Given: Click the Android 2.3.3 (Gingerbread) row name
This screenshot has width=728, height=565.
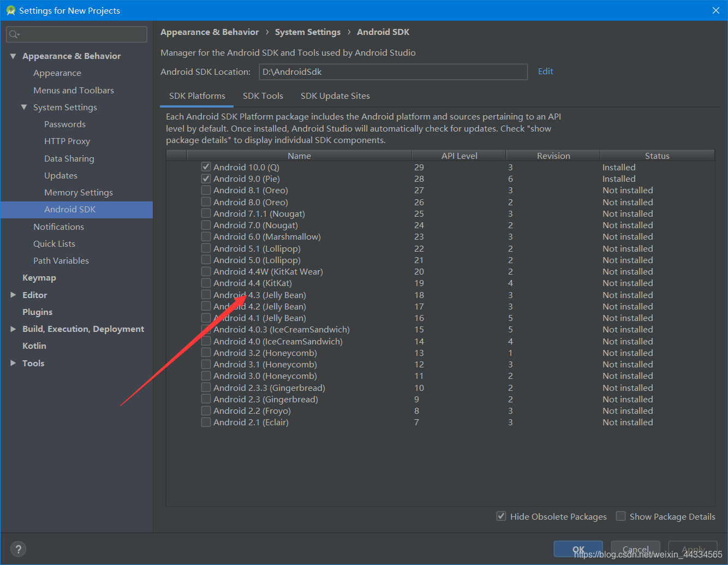Looking at the screenshot, I should click(x=269, y=388).
